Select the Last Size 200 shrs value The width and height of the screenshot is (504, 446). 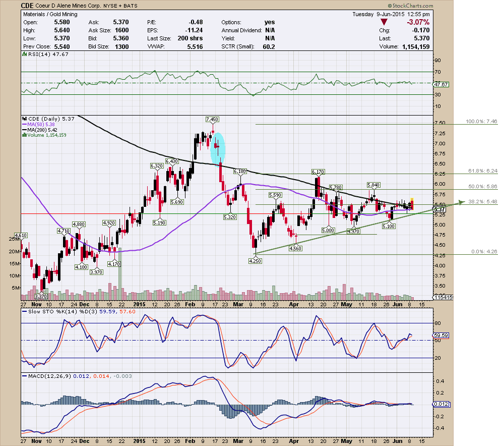pos(190,38)
